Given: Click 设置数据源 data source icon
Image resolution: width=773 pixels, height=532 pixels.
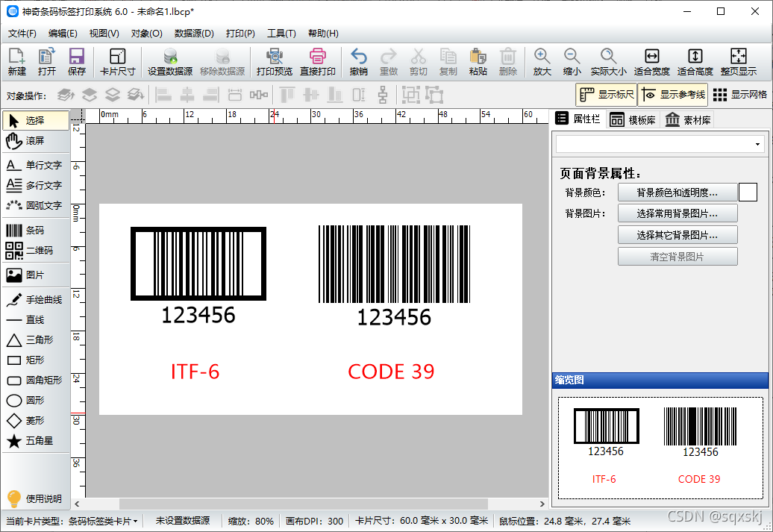Looking at the screenshot, I should pyautogui.click(x=170, y=62).
